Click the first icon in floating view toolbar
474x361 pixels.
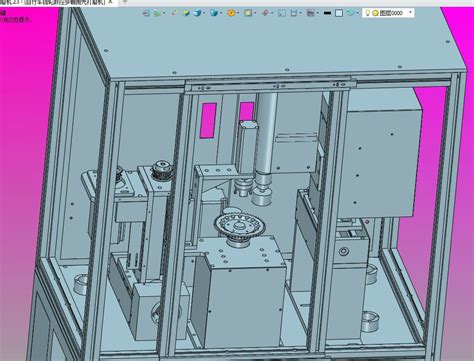[x=146, y=13]
